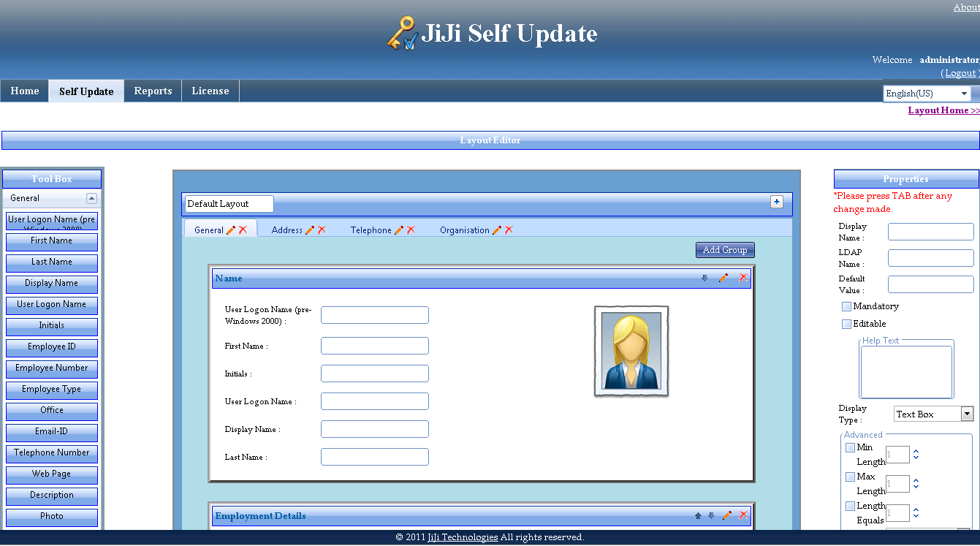Open the Home menu tab
This screenshot has height=546, width=980.
tap(25, 91)
